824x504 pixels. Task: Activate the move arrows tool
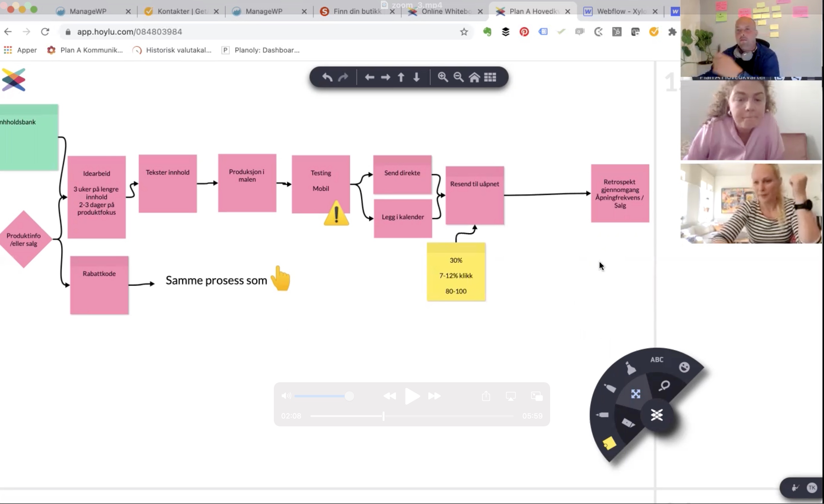point(635,394)
